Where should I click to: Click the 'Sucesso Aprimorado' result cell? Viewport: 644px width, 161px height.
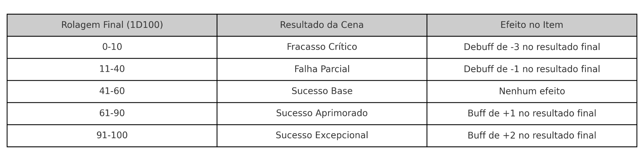pos(322,113)
